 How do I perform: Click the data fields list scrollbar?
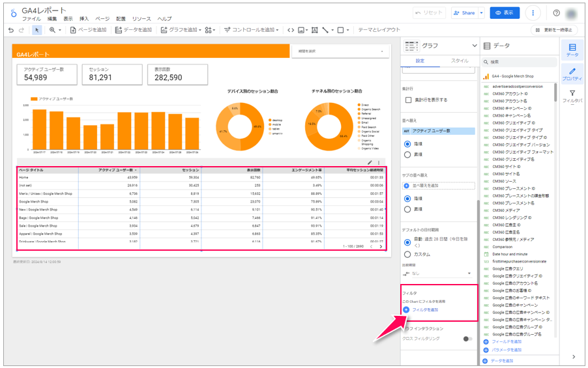pos(555,92)
